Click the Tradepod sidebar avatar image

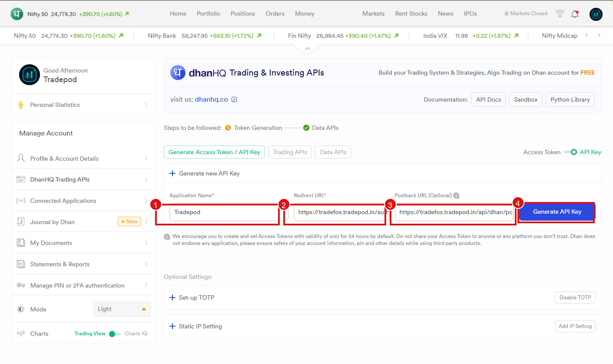30,75
